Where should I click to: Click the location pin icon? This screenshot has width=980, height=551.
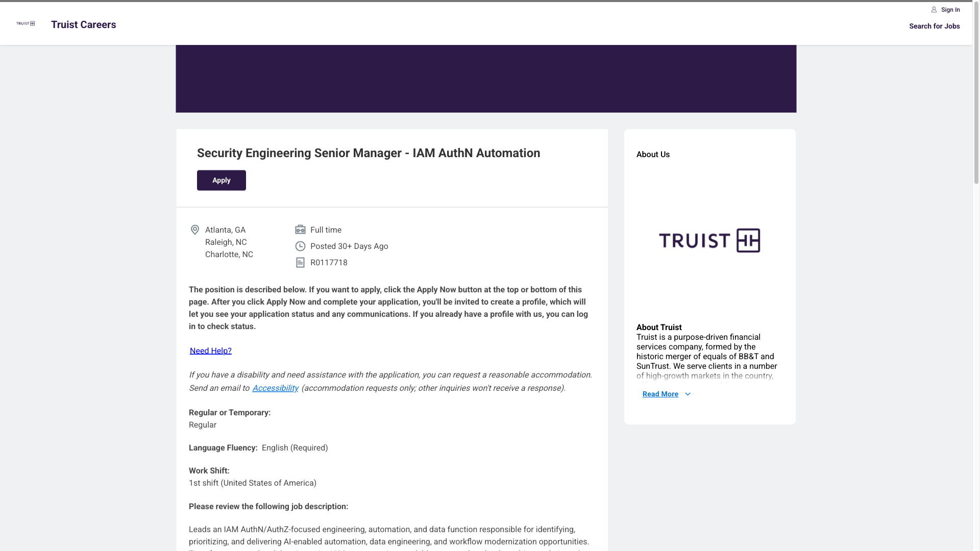tap(194, 230)
